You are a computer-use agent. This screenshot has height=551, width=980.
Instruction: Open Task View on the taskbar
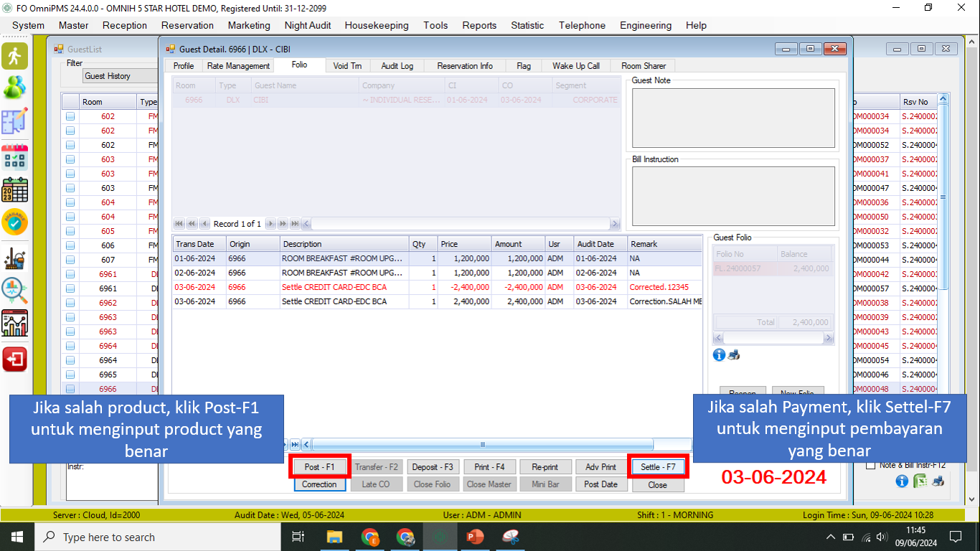tap(298, 537)
